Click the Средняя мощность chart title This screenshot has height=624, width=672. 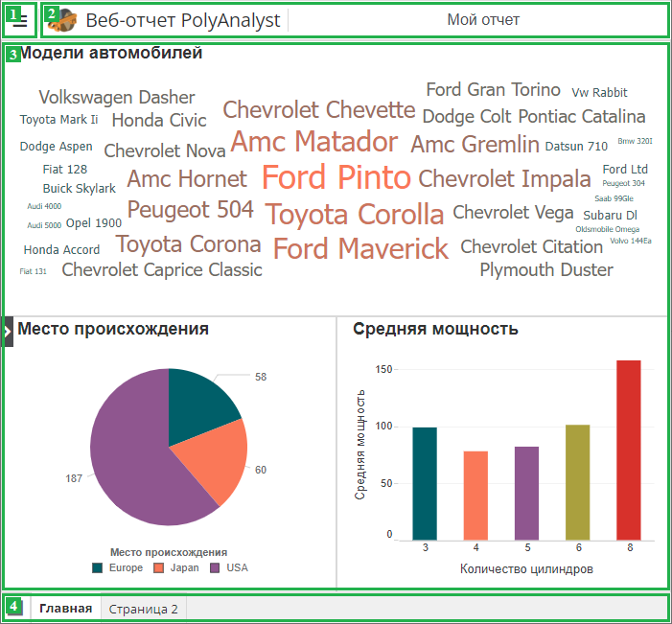(435, 329)
